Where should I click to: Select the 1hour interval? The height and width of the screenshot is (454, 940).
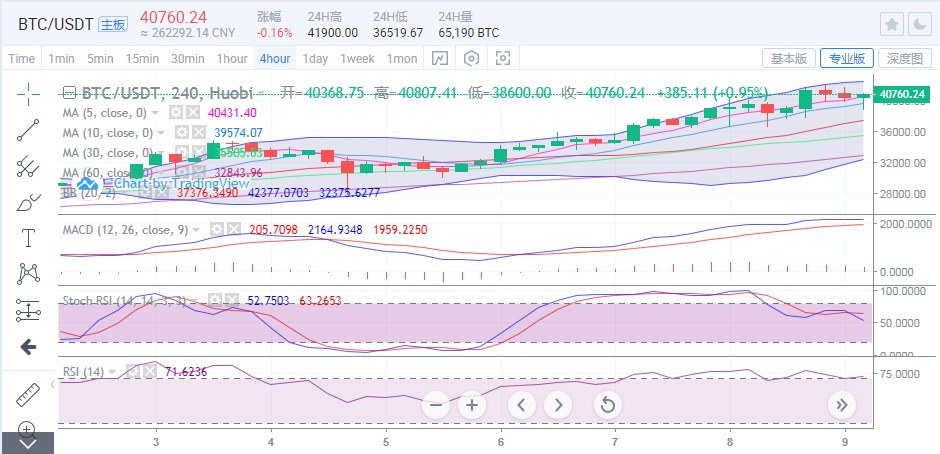coord(232,59)
